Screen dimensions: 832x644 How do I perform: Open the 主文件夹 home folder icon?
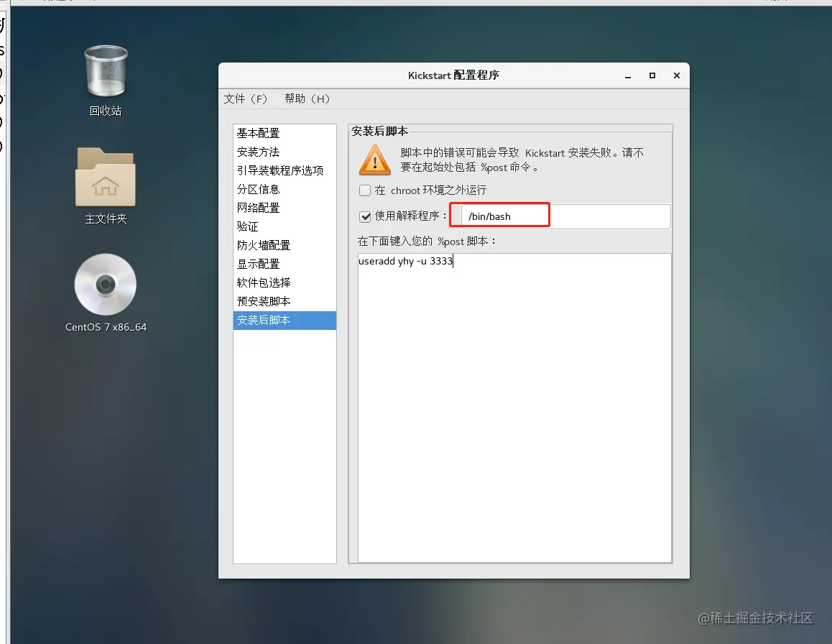pyautogui.click(x=106, y=186)
